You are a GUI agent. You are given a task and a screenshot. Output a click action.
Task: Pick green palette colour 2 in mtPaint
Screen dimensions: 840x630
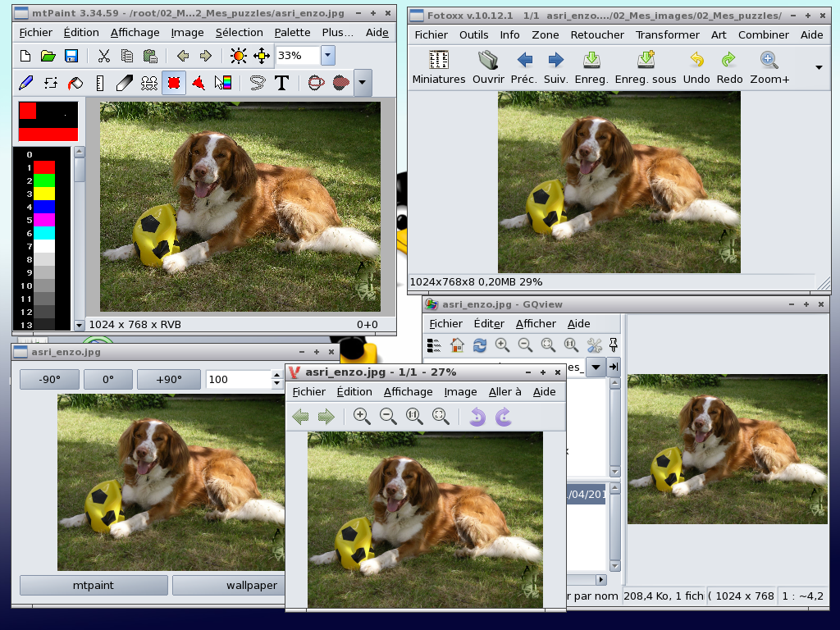pyautogui.click(x=44, y=180)
